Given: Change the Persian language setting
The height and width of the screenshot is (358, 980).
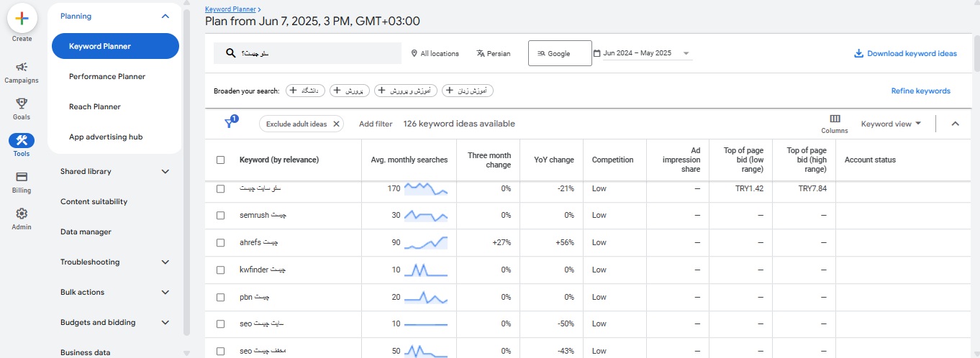Looking at the screenshot, I should click(493, 53).
